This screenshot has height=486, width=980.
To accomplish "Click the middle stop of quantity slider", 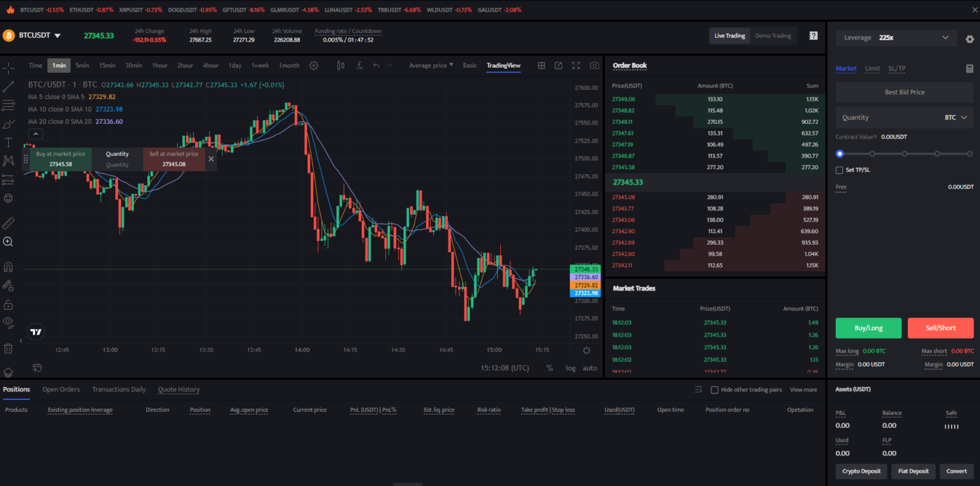I will pos(905,154).
